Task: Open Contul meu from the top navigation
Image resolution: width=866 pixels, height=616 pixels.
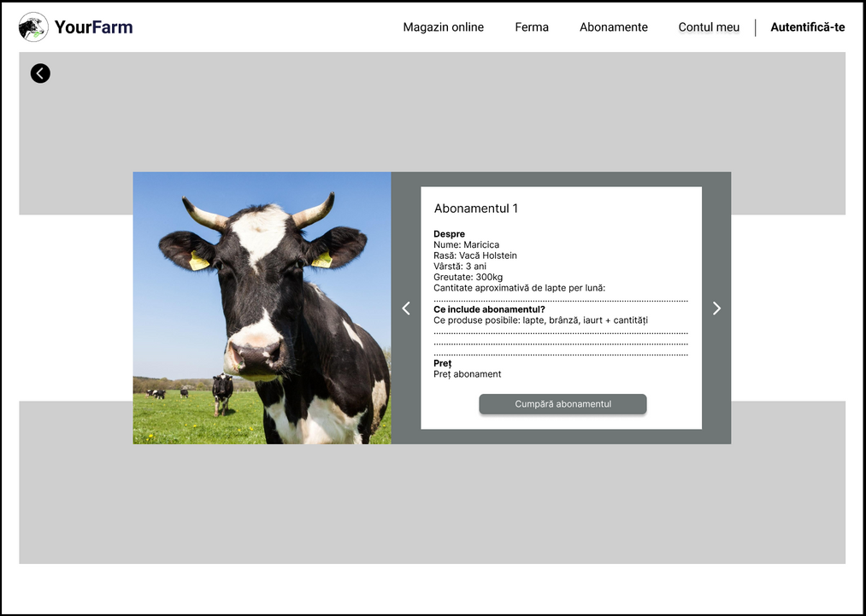Action: coord(709,27)
